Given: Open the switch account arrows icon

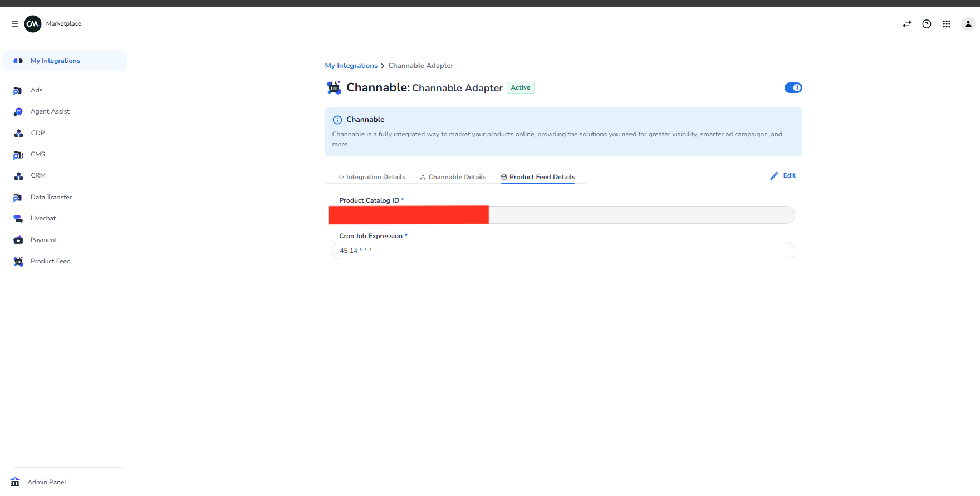Looking at the screenshot, I should (907, 24).
